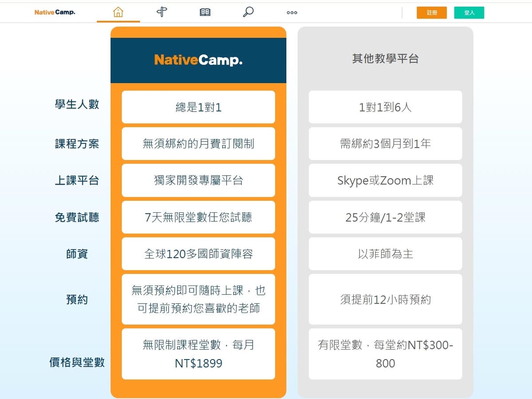
Task: Click the signpost guide icon
Action: [x=162, y=12]
